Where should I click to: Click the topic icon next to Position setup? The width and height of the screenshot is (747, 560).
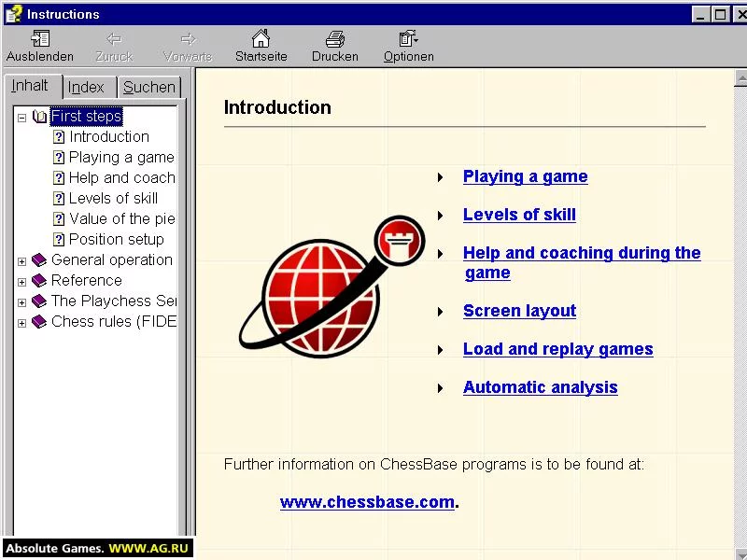[59, 240]
